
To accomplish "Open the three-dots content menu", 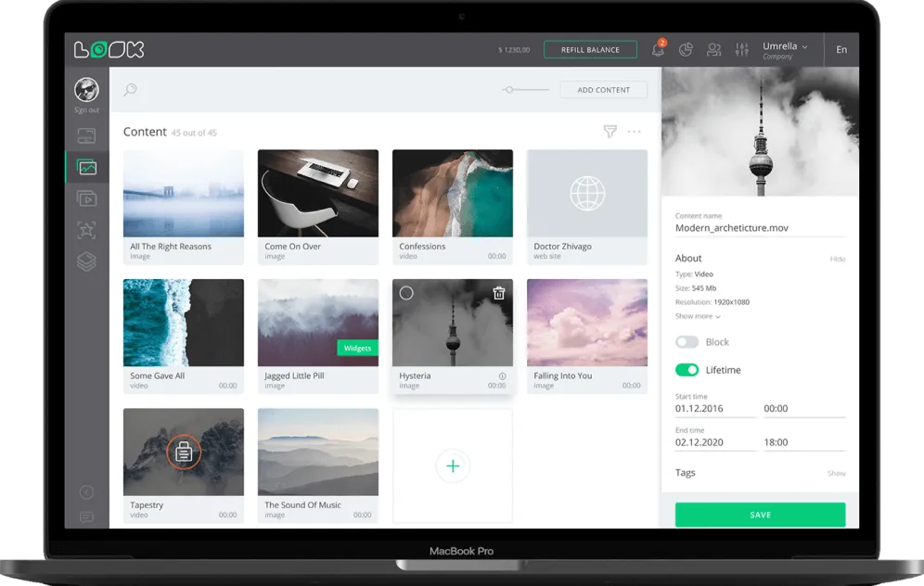I will click(634, 132).
